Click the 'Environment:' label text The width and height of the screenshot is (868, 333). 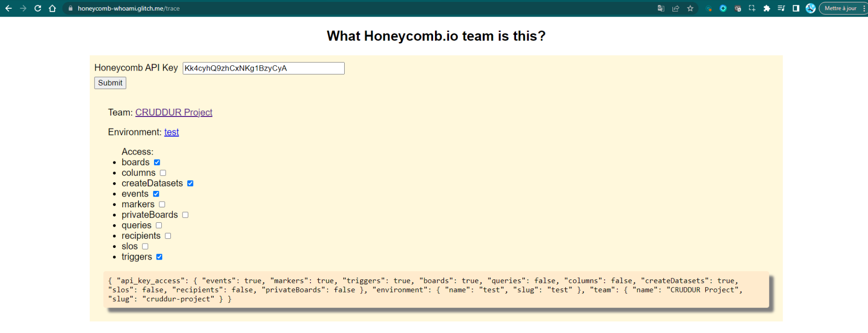(135, 132)
